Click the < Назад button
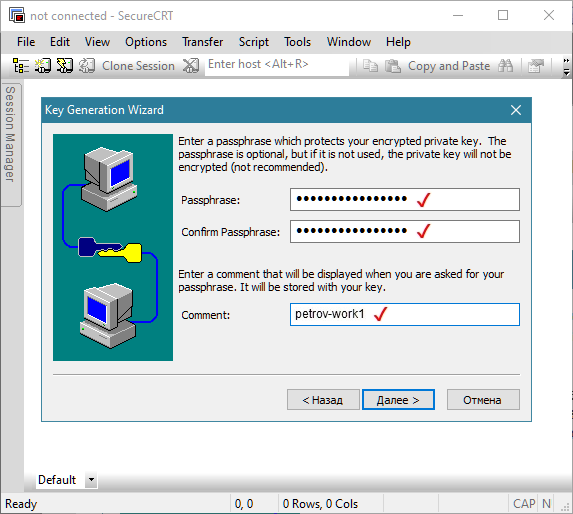This screenshot has height=514, width=573. point(323,400)
